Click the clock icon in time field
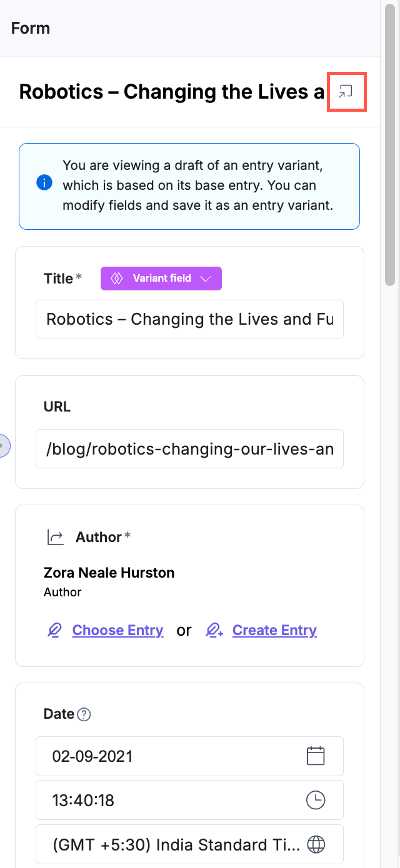Image resolution: width=400 pixels, height=868 pixels. [316, 800]
